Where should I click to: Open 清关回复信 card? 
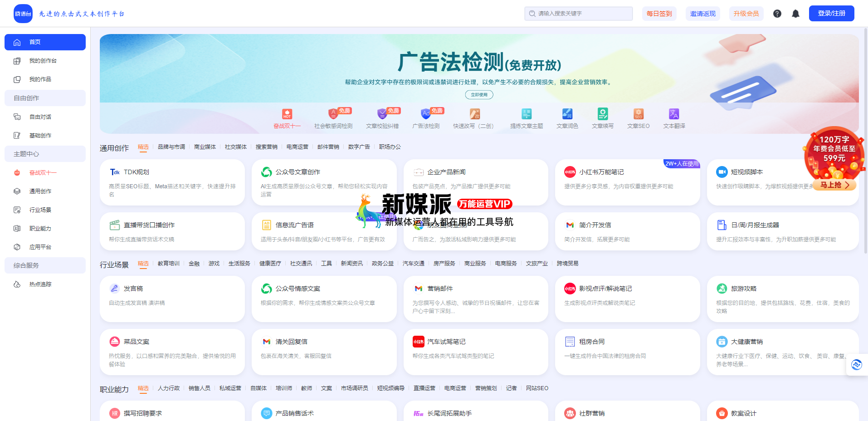324,352
